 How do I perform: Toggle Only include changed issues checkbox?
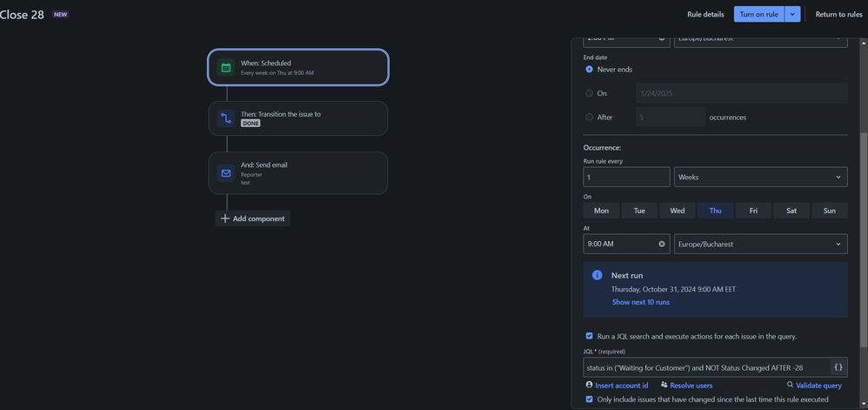click(589, 399)
